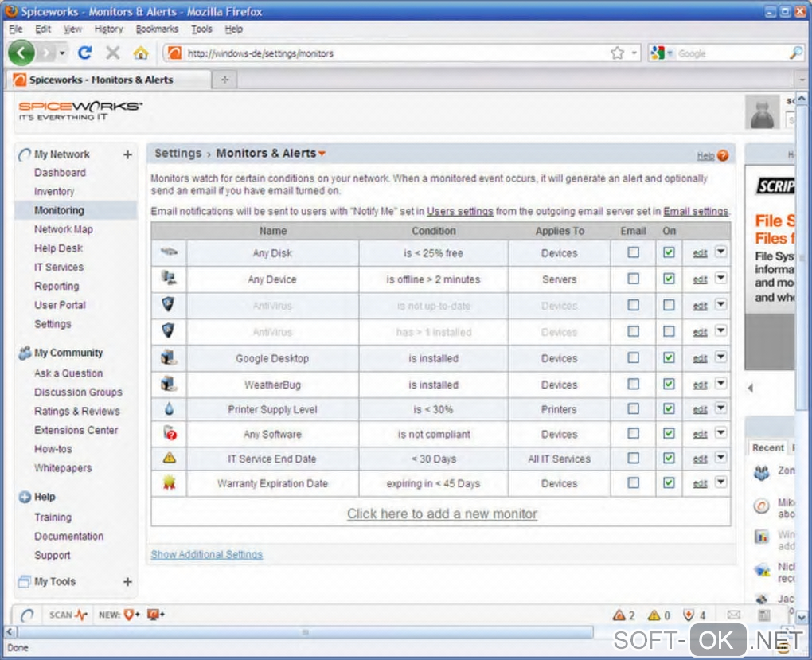812x660 pixels.
Task: Open the envelope mail icon in status bar
Action: point(734,615)
